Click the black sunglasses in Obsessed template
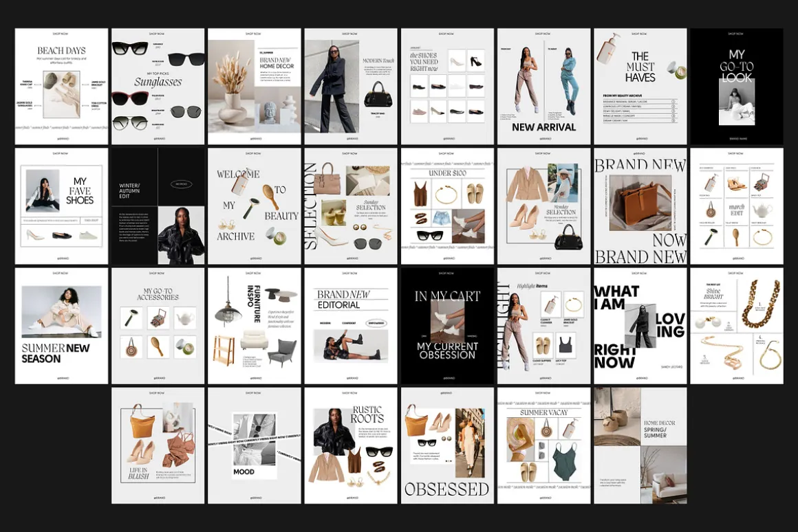The height and width of the screenshot is (532, 798). pyautogui.click(x=427, y=442)
